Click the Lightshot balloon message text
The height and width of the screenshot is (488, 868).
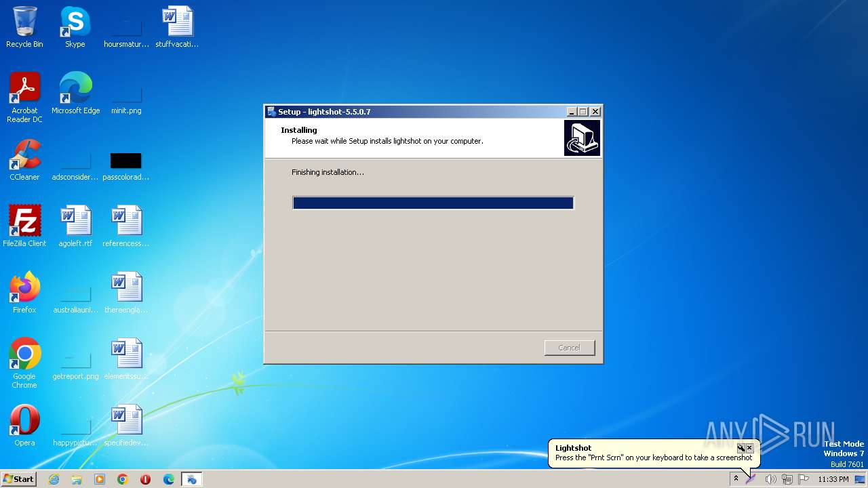[654, 457]
